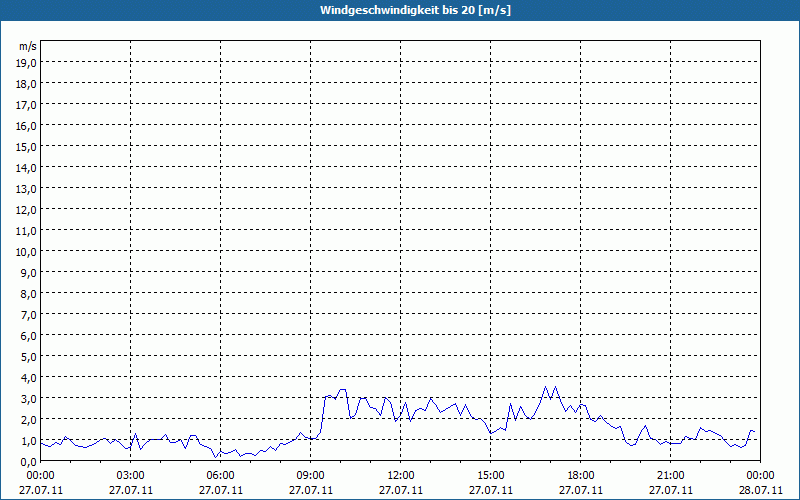Image resolution: width=800 pixels, height=500 pixels.
Task: Select the 17,0 y-axis label
Action: 26,105
